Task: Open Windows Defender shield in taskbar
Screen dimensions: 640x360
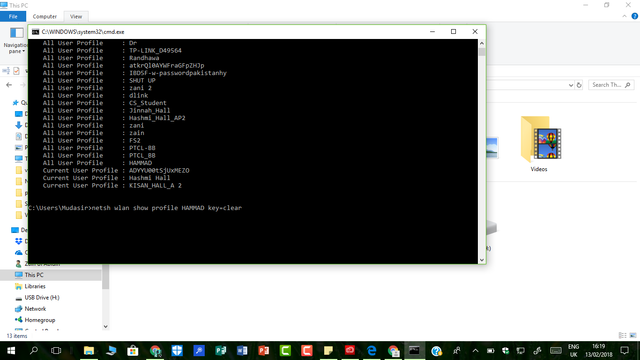Action: [177, 351]
